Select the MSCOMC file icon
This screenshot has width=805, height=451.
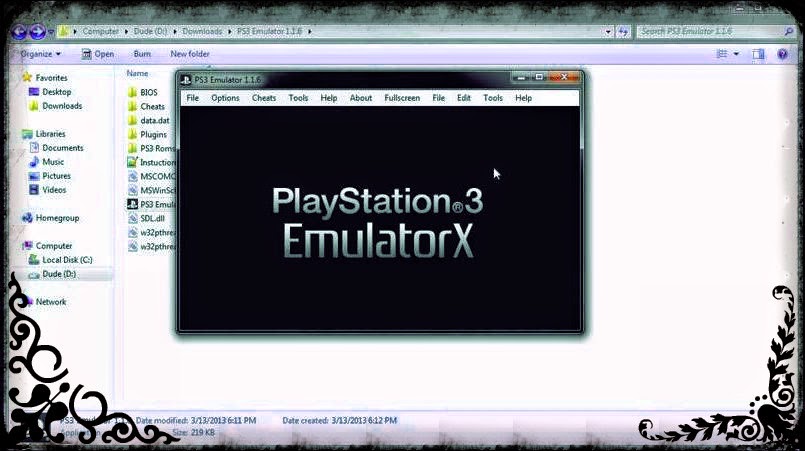pos(132,176)
